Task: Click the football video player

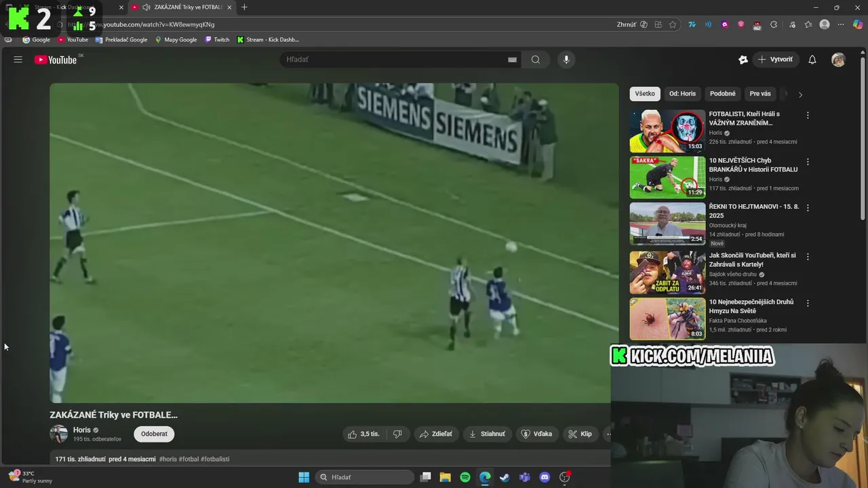Action: [x=334, y=243]
